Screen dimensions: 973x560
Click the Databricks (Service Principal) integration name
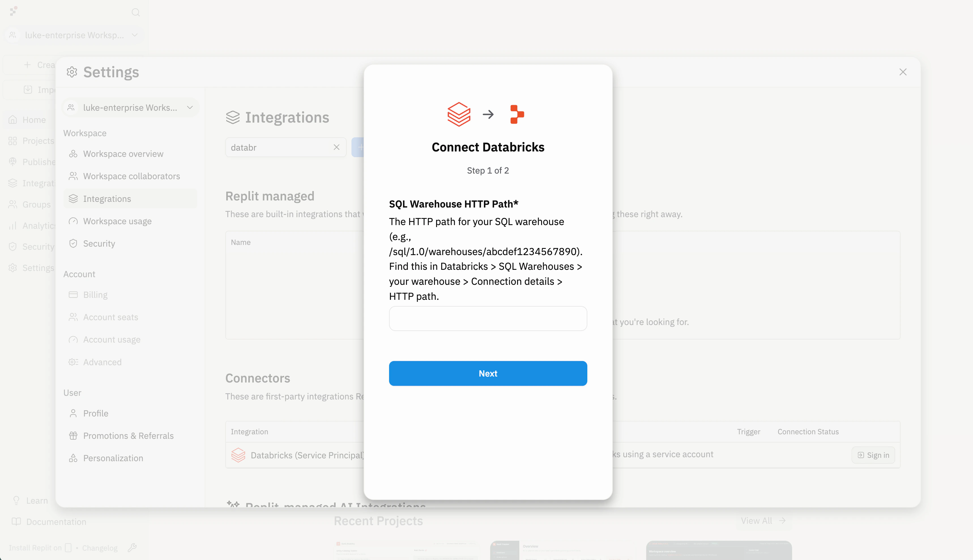point(308,455)
